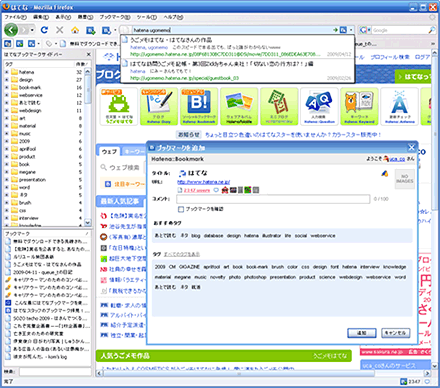Select the 'database' recommended tag
Viewport: 440px width, 388px height.
pyautogui.click(x=213, y=236)
